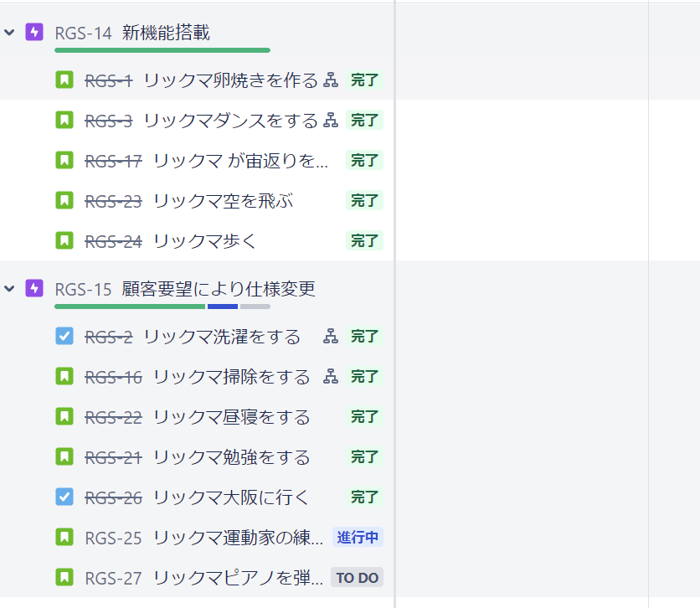Click the child issues icon on RGS-2

coord(331,337)
